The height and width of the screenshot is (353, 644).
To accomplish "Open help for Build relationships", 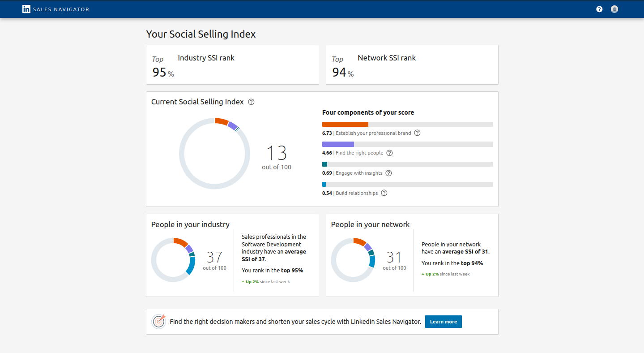I will (x=384, y=193).
